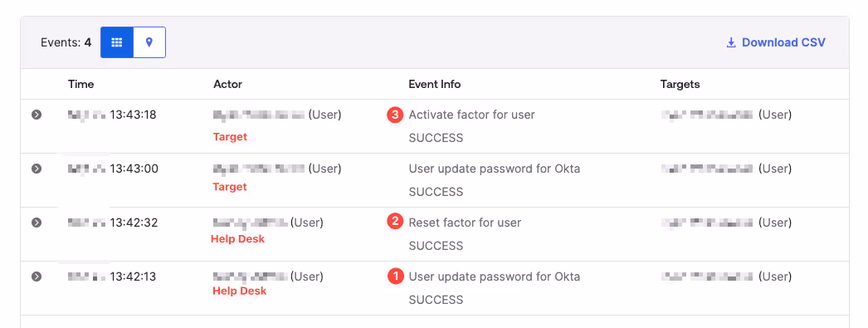The height and width of the screenshot is (328, 868).
Task: Switch to the map pin view
Action: pos(149,42)
